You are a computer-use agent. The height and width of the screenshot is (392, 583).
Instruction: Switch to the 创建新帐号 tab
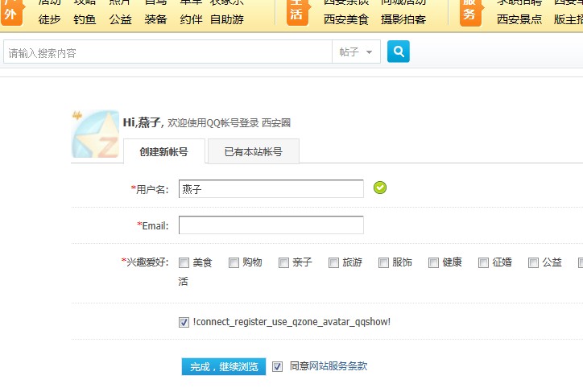[x=164, y=151]
